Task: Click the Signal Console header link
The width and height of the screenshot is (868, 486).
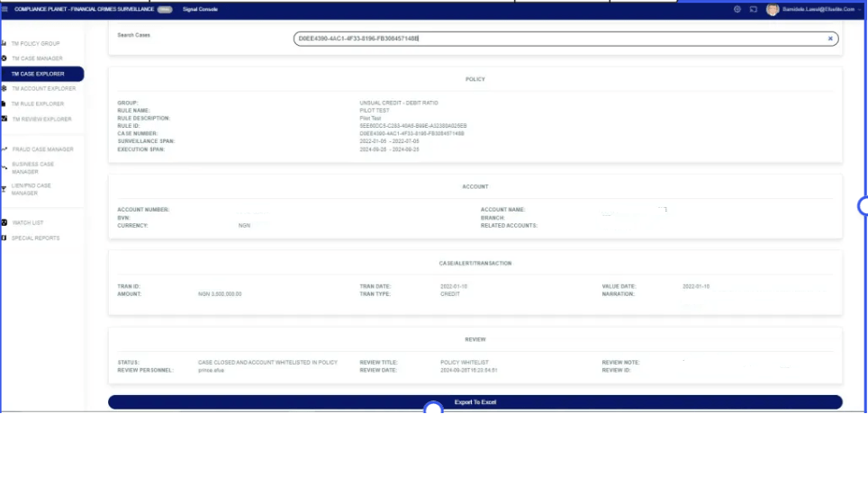Action: [x=199, y=9]
